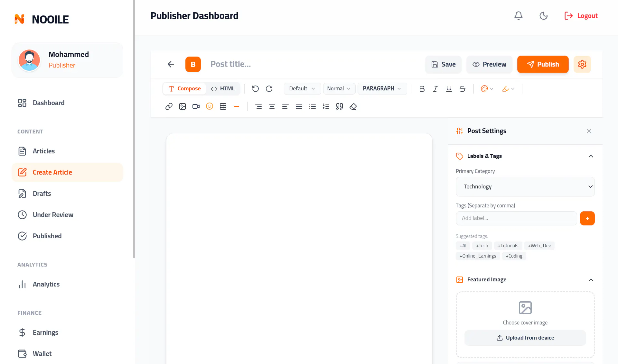This screenshot has width=618, height=364.
Task: Clear formatting with eraser icon
Action: pos(353,106)
